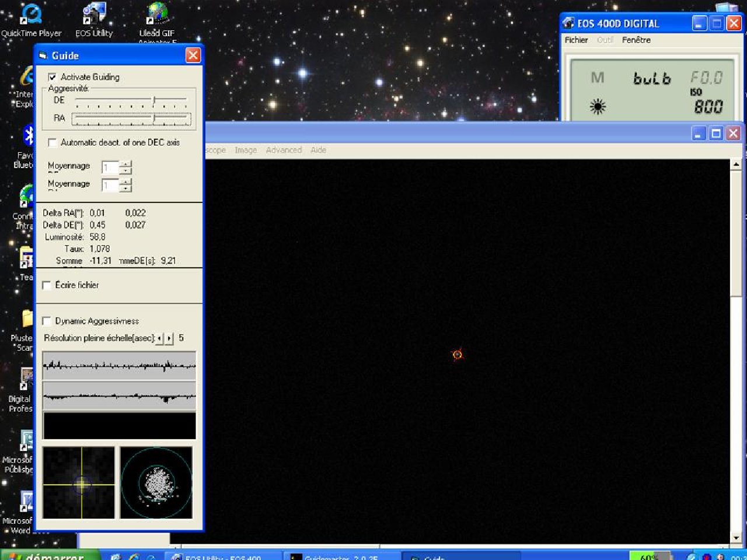Maximize the Guidemaster main window
This screenshot has height=560, width=747.
pyautogui.click(x=716, y=134)
